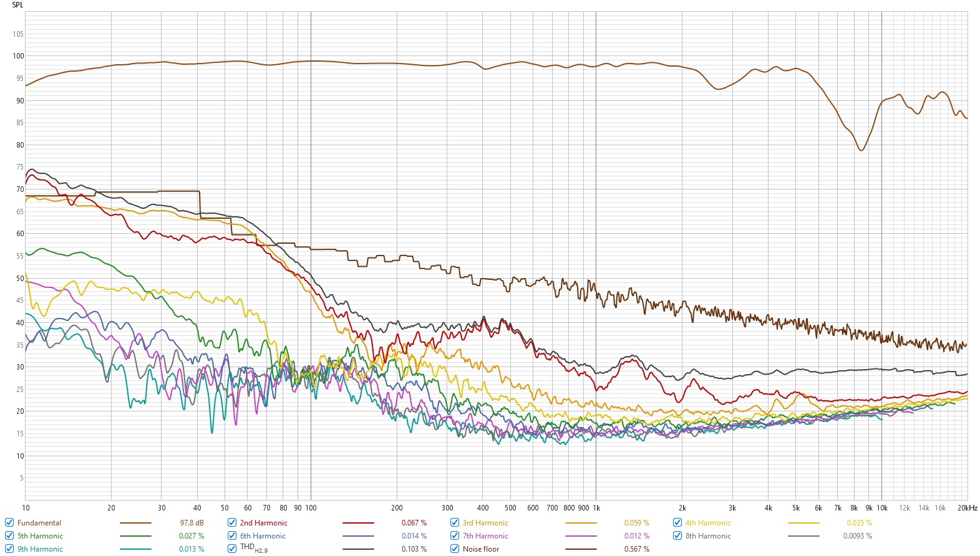Toggle the THD H2..9 checkbox
980x556 pixels.
(x=232, y=549)
